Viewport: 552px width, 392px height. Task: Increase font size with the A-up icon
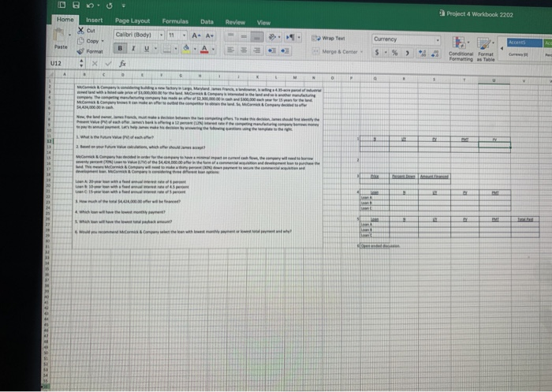(x=196, y=35)
